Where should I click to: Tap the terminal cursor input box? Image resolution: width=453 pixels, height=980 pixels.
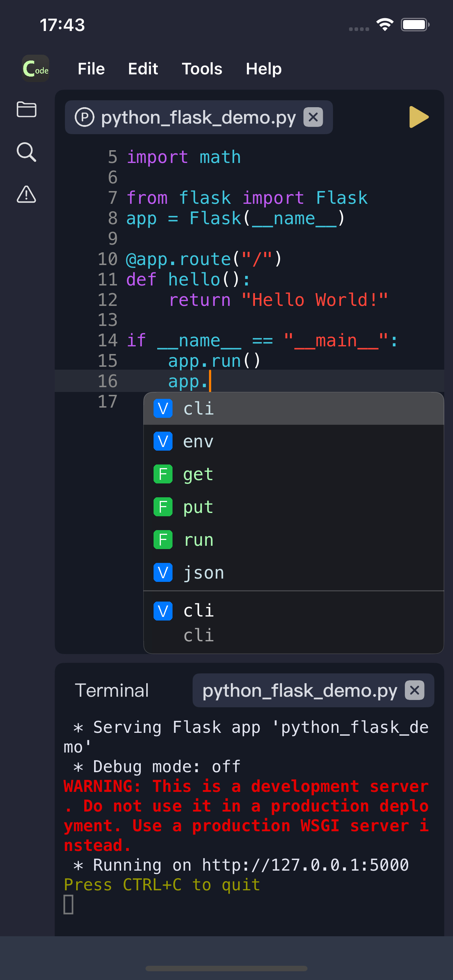click(69, 904)
